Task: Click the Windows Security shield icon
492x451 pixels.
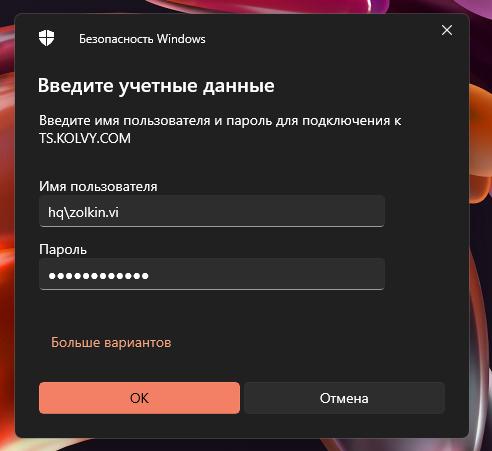Action: [x=46, y=38]
